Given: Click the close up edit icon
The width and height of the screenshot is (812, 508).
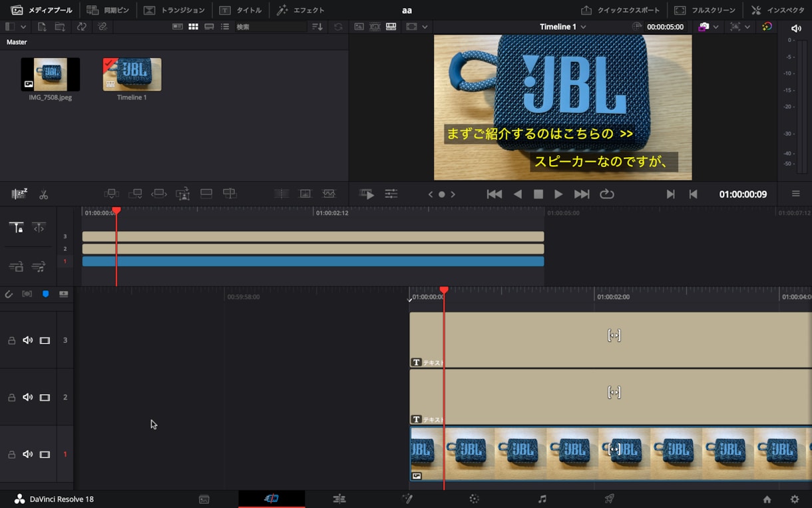Looking at the screenshot, I should pyautogui.click(x=182, y=194).
